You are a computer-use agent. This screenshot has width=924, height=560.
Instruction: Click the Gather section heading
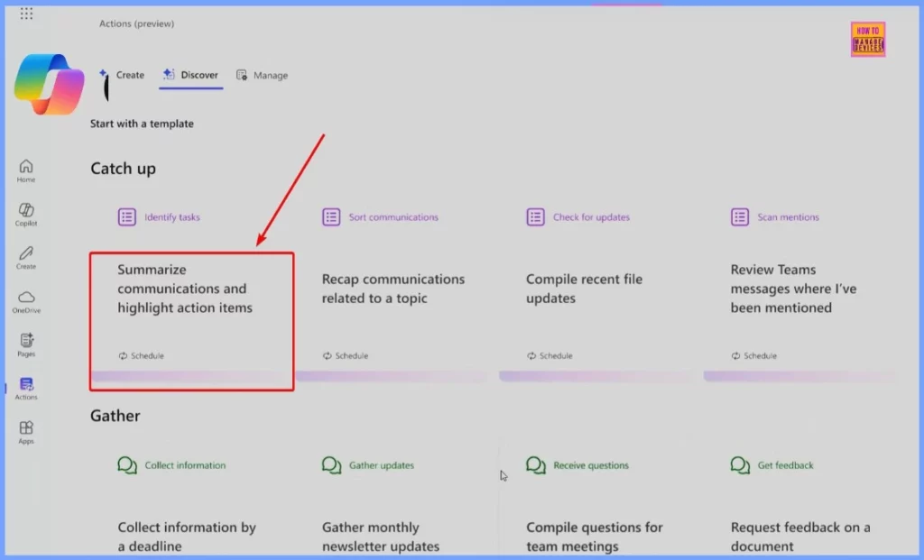pos(115,416)
